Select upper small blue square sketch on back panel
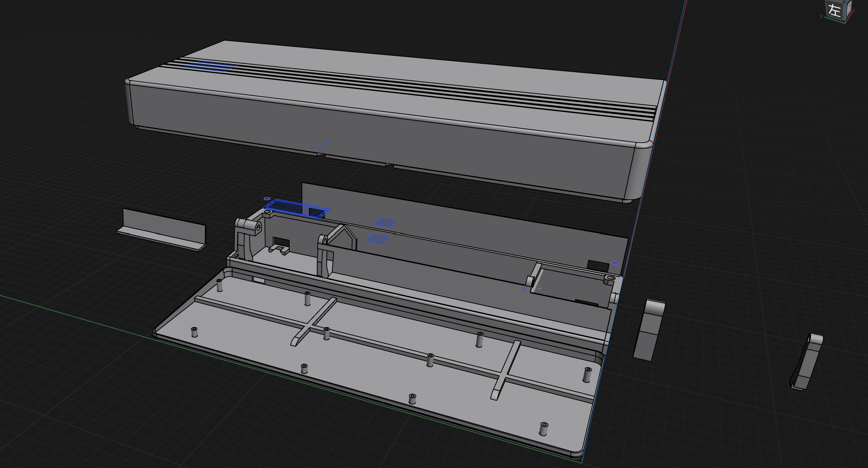 pyautogui.click(x=385, y=222)
